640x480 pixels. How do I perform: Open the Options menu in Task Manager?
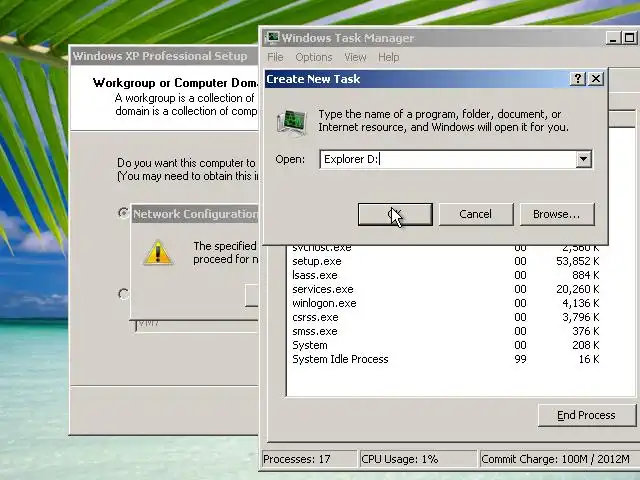[314, 57]
